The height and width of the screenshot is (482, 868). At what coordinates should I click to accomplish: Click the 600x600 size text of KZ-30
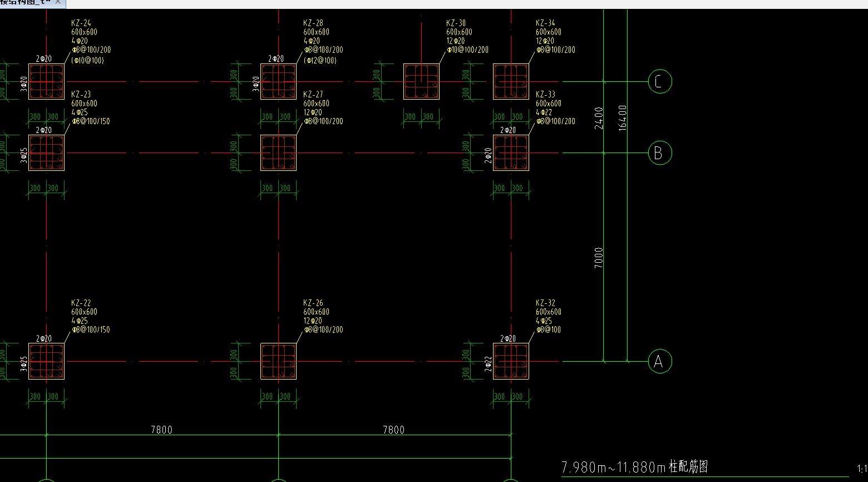click(459, 32)
